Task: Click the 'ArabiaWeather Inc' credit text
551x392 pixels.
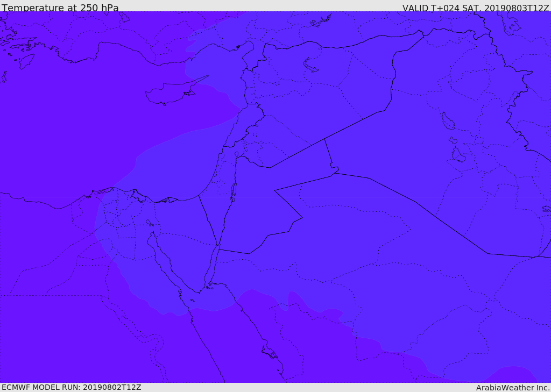Action: 512,388
